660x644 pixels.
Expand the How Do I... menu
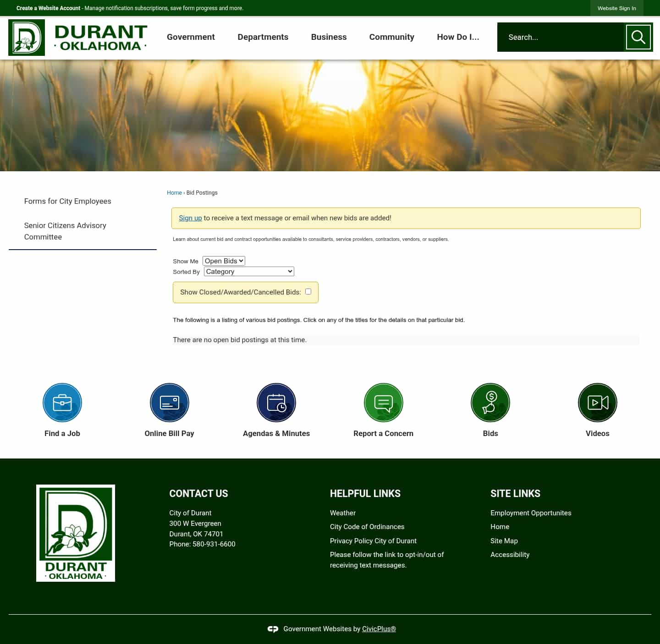click(x=457, y=37)
